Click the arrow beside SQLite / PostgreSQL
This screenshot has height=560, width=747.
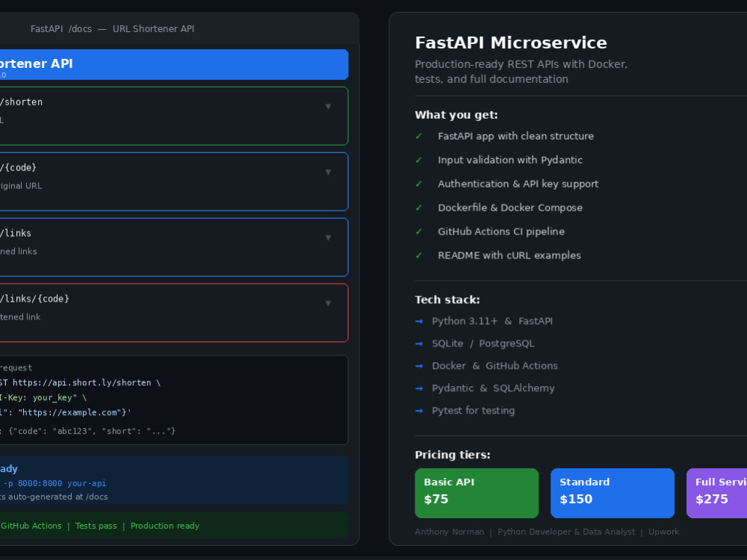point(419,343)
